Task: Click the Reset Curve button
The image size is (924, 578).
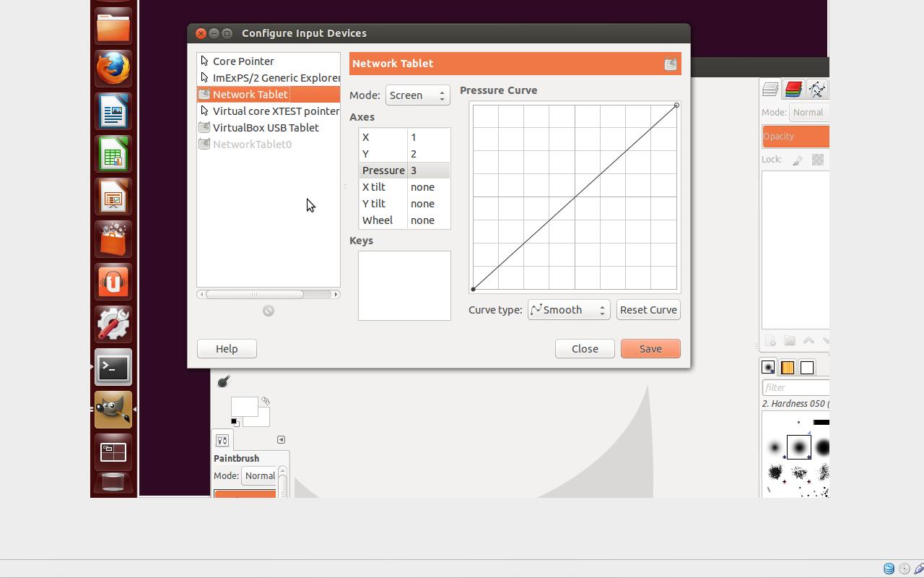Action: 648,310
